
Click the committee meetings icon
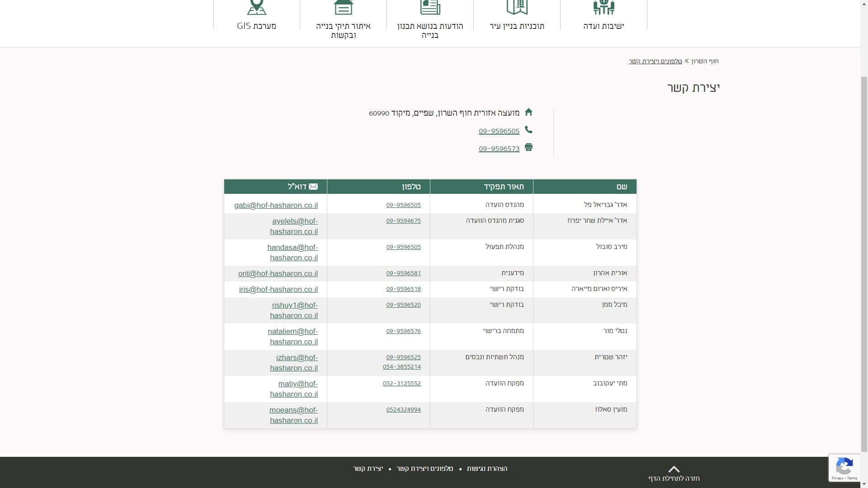pos(604,7)
